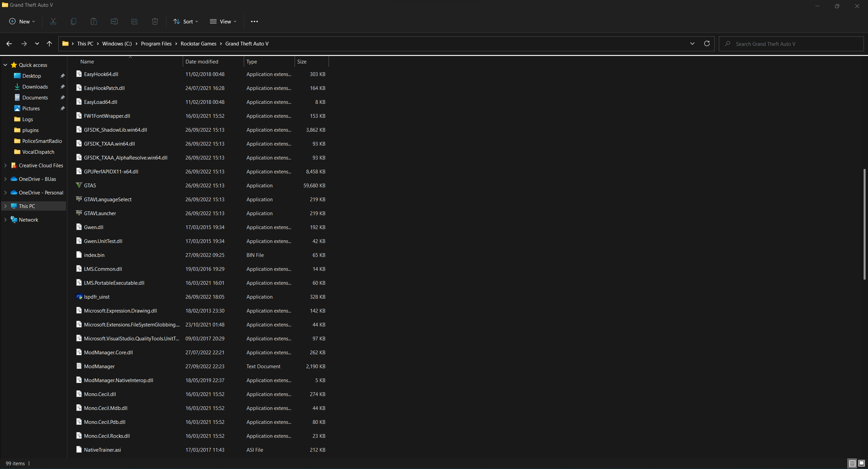Click the Share icon in toolbar
The image size is (868, 469).
(x=135, y=21)
